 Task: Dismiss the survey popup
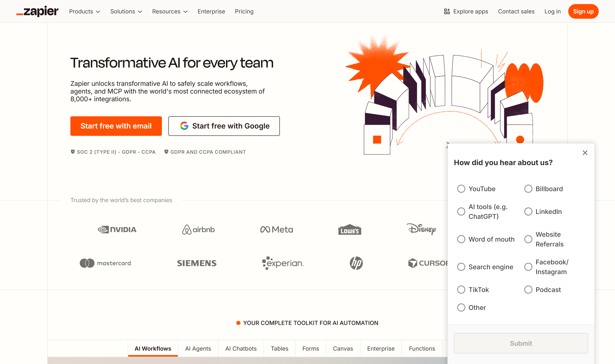tap(585, 153)
